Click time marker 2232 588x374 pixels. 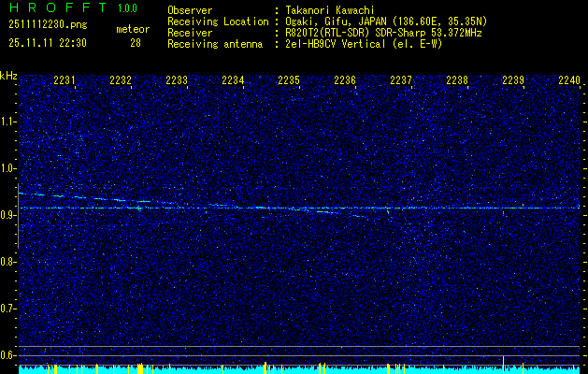coord(121,79)
